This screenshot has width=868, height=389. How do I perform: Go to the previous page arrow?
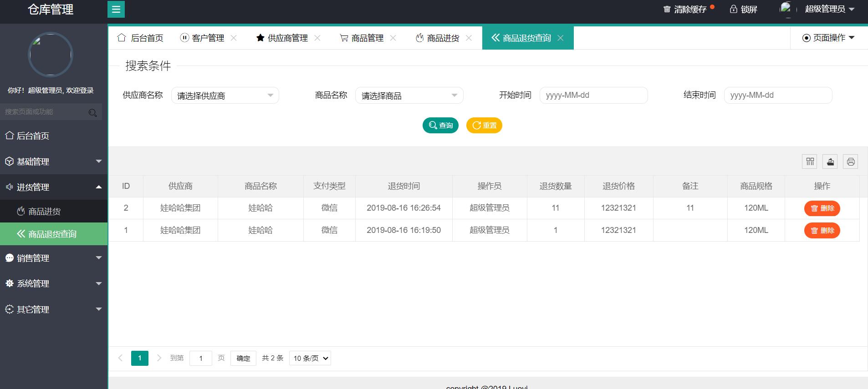pyautogui.click(x=120, y=358)
